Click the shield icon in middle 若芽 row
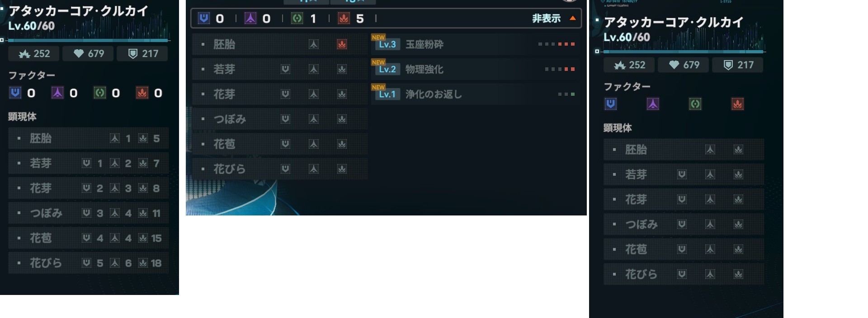The width and height of the screenshot is (868, 318). [x=285, y=69]
